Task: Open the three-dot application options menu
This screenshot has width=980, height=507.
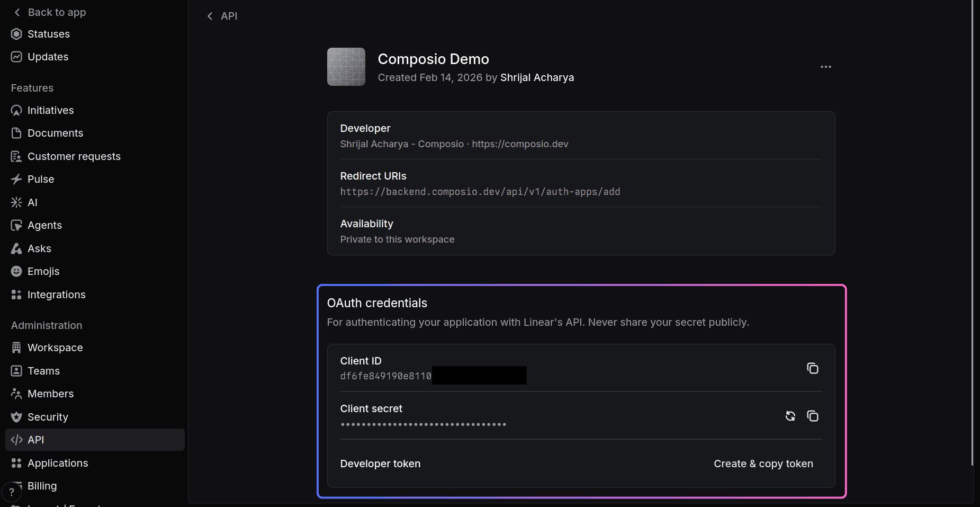Action: pyautogui.click(x=825, y=67)
